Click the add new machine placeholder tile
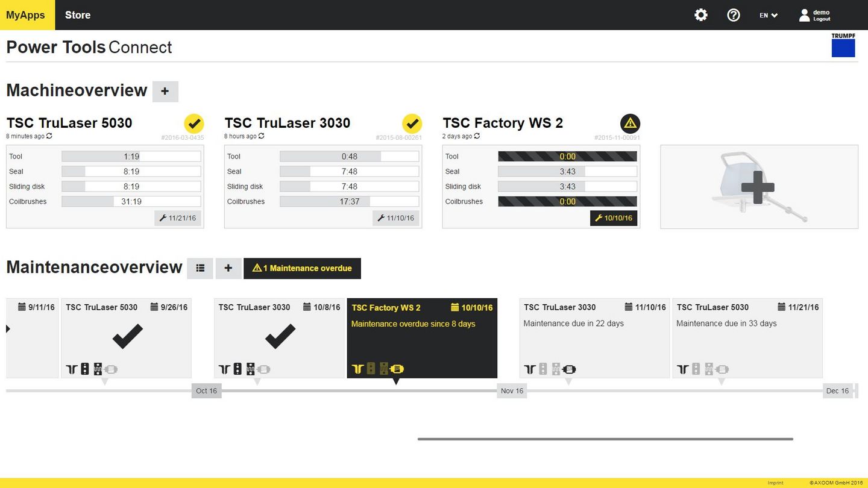The width and height of the screenshot is (868, 488). click(759, 187)
